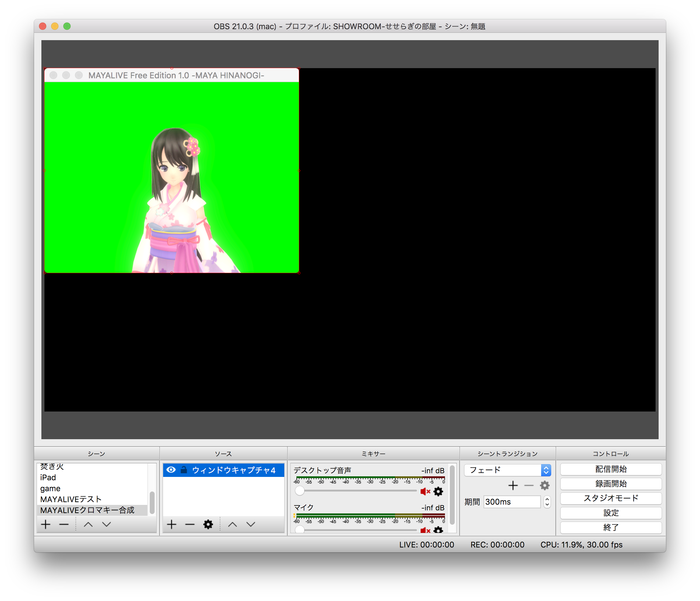
Task: Remove selected source with minus icon
Action: click(190, 524)
